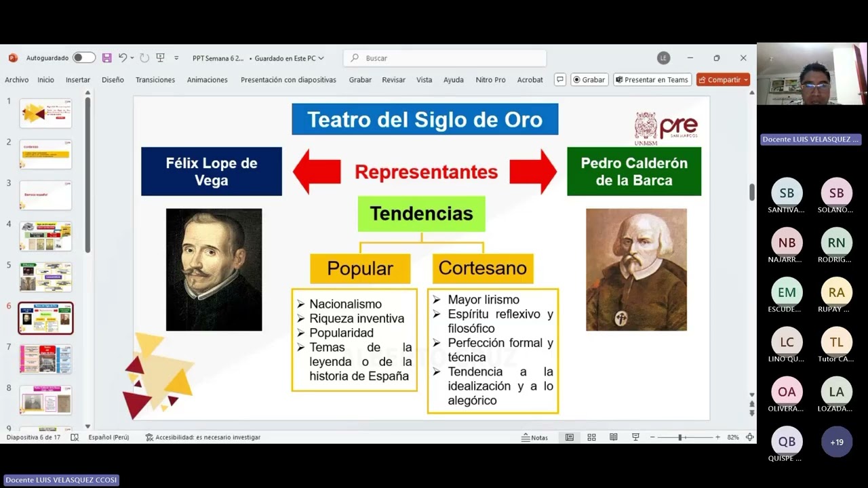Expand the Compartir dropdown arrow
Viewport: 868px width, 488px height.
point(746,80)
